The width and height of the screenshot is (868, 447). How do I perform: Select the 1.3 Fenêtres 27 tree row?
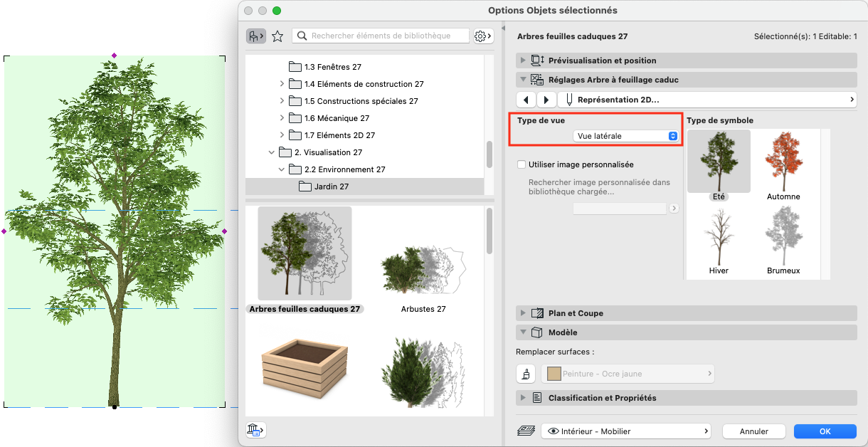tap(364, 67)
